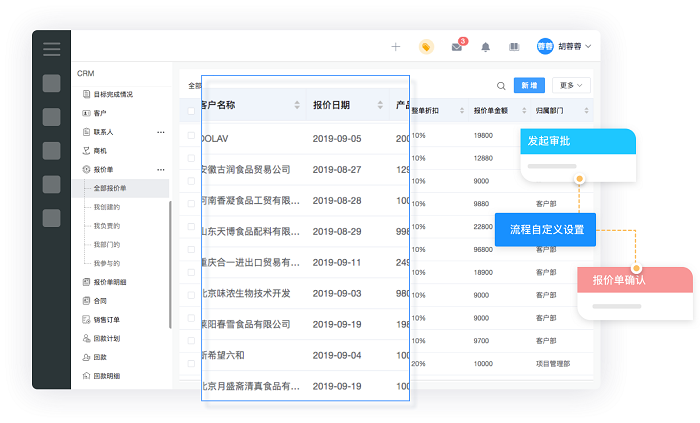Click the plus add icon in top bar
This screenshot has width=700, height=423.
396,46
